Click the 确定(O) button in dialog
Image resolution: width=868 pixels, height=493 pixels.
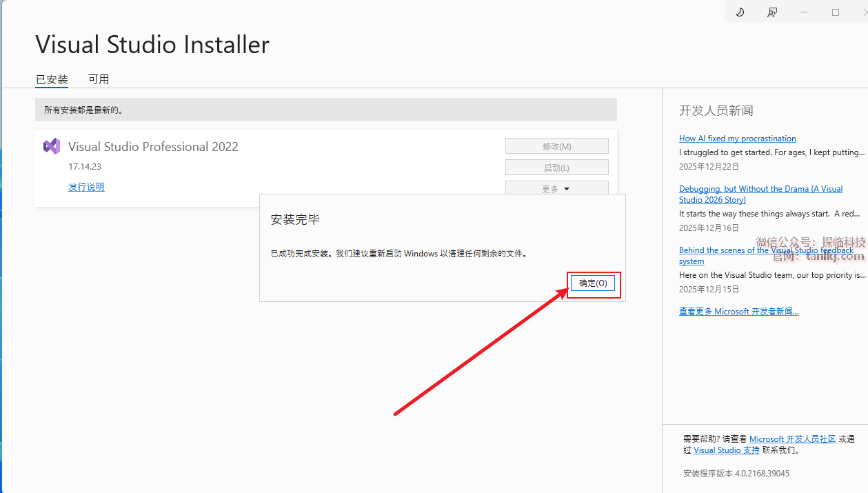(x=593, y=283)
